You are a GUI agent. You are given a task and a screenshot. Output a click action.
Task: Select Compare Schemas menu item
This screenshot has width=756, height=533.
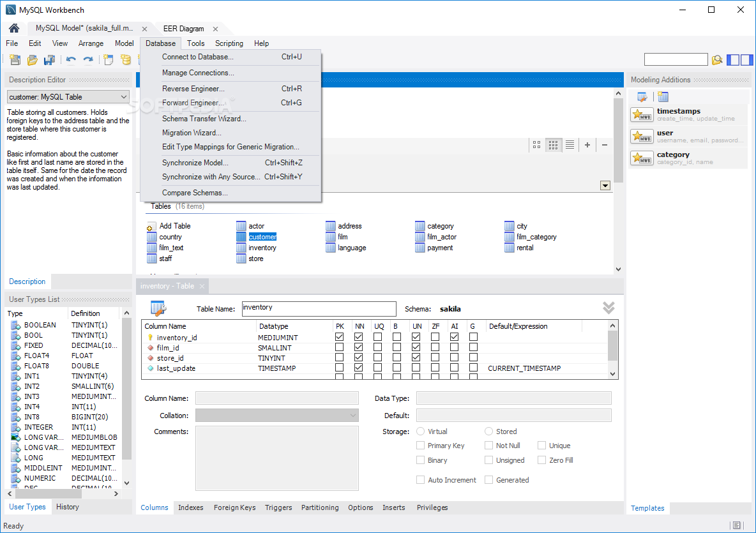point(195,193)
